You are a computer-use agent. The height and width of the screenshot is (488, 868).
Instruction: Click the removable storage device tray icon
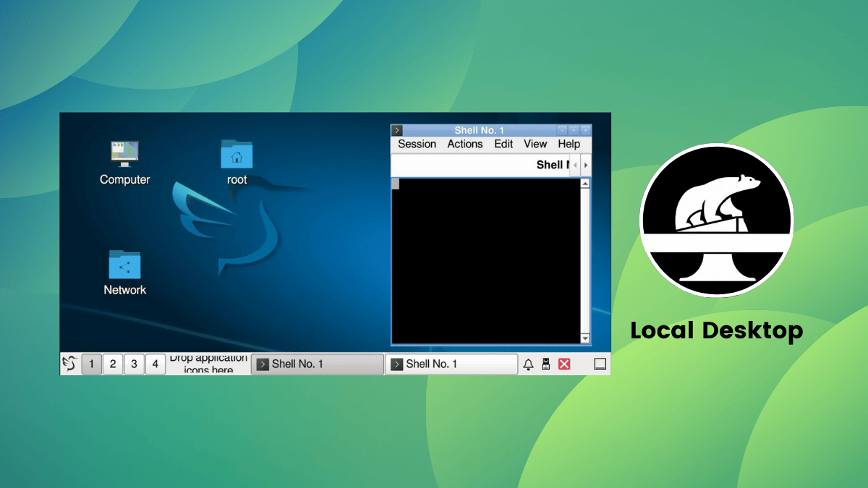pos(545,364)
